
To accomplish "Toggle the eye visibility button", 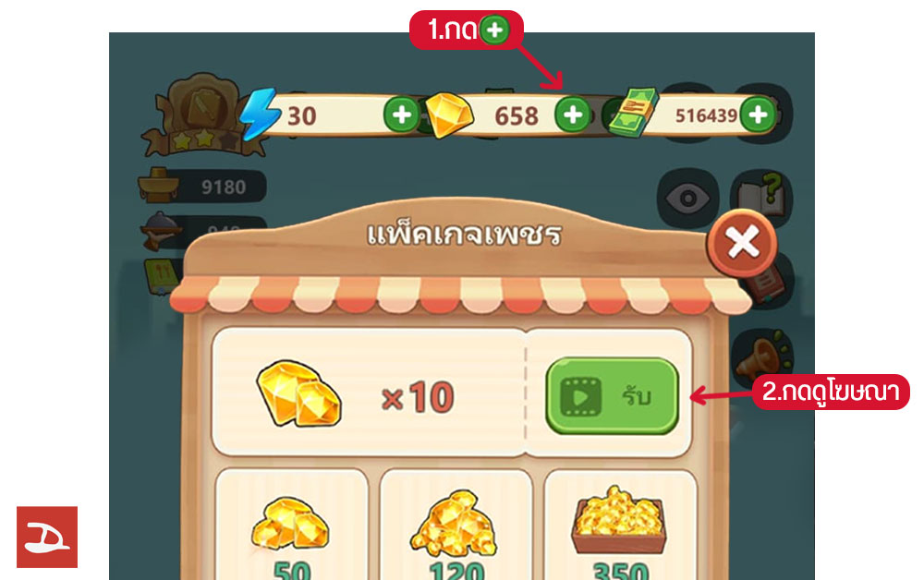I will [x=687, y=199].
